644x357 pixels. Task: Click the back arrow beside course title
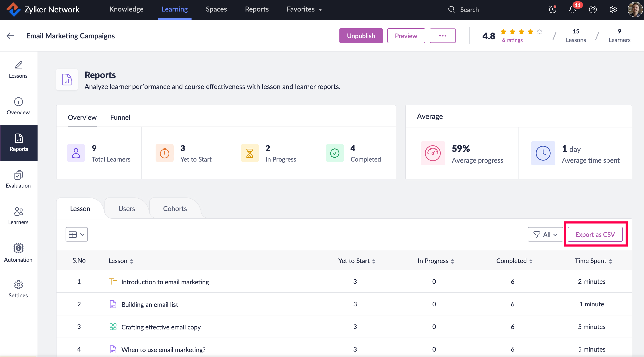point(10,36)
